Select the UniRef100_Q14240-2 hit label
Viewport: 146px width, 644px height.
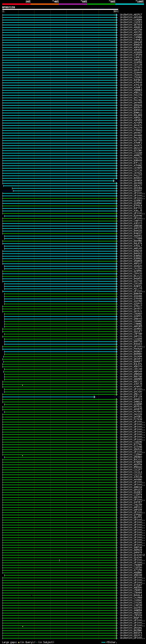click(x=132, y=555)
